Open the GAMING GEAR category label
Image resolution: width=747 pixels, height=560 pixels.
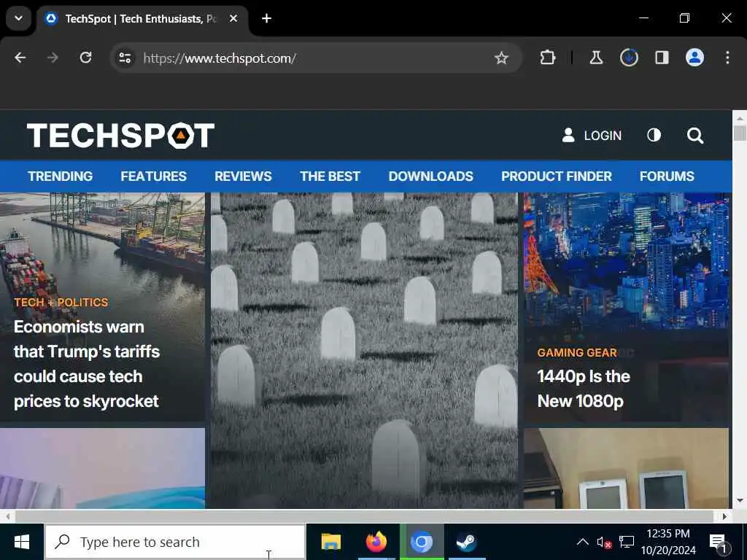(577, 353)
